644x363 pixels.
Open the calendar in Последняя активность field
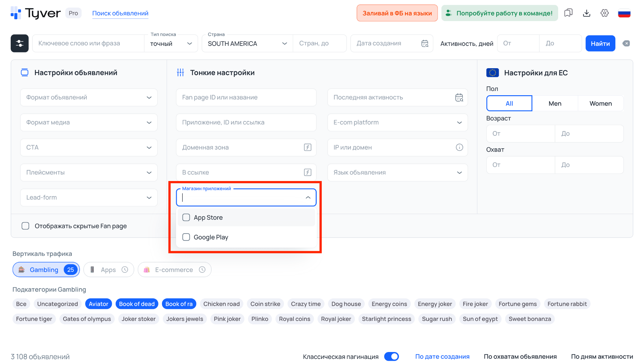459,97
